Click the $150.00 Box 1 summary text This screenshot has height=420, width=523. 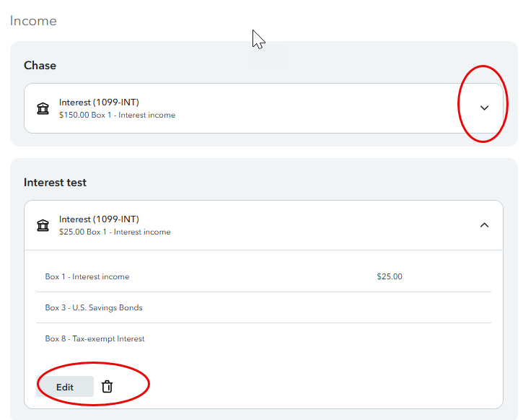(x=117, y=115)
